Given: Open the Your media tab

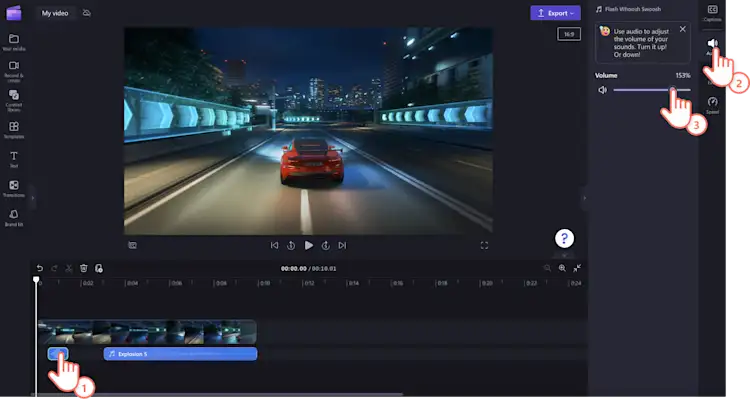Looking at the screenshot, I should tap(14, 42).
